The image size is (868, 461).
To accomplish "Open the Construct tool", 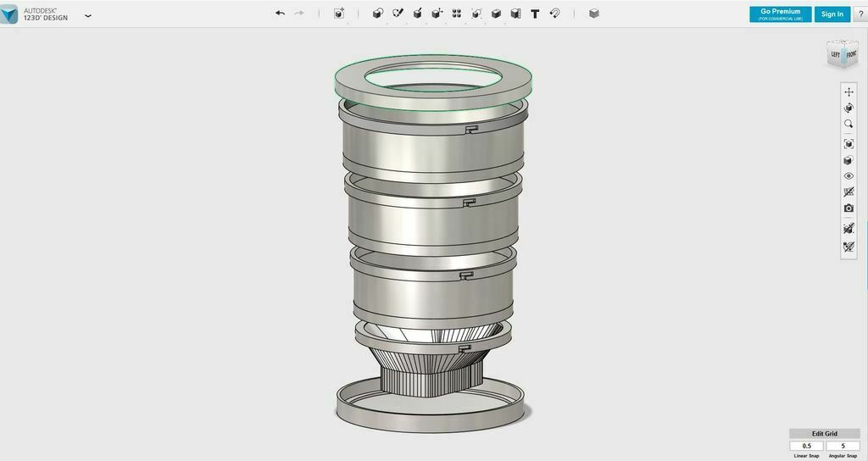I will click(417, 14).
